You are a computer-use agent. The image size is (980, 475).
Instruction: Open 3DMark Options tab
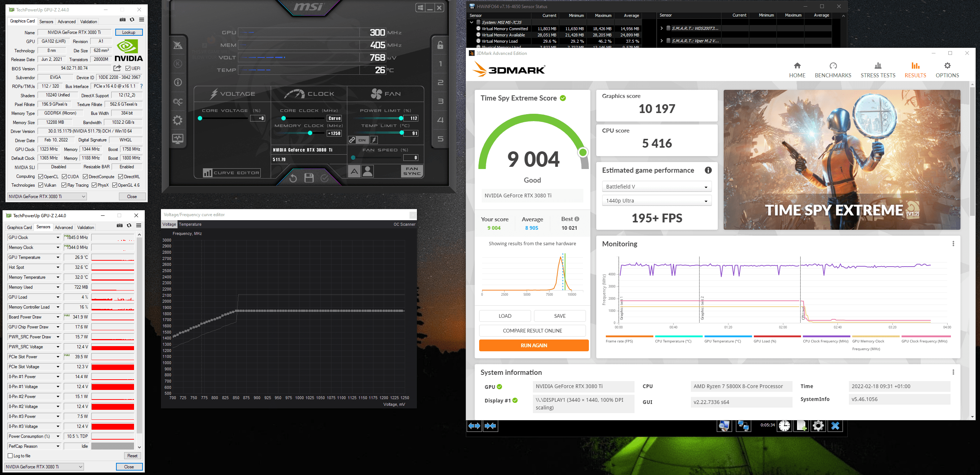coord(947,70)
